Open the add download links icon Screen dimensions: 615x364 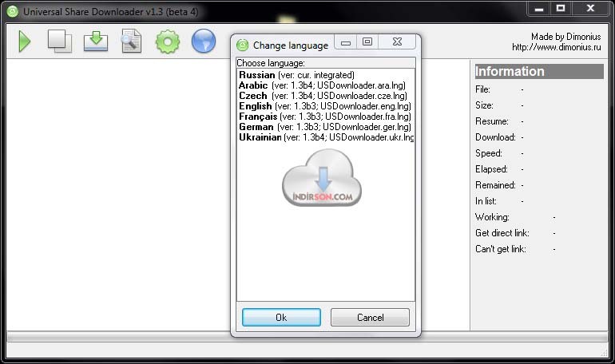point(96,42)
